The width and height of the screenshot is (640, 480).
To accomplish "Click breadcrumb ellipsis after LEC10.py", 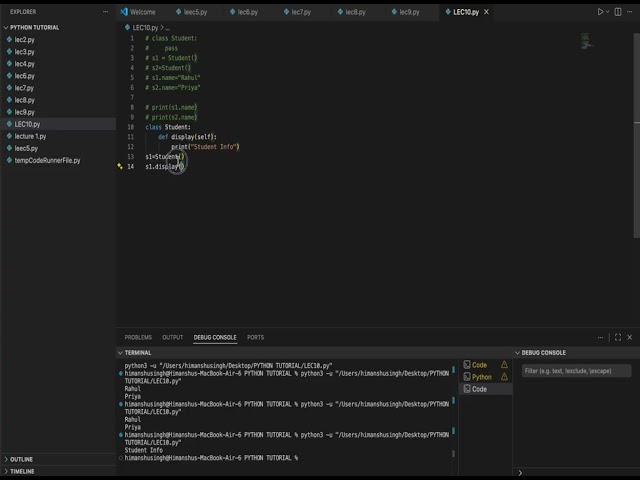I will pyautogui.click(x=168, y=27).
